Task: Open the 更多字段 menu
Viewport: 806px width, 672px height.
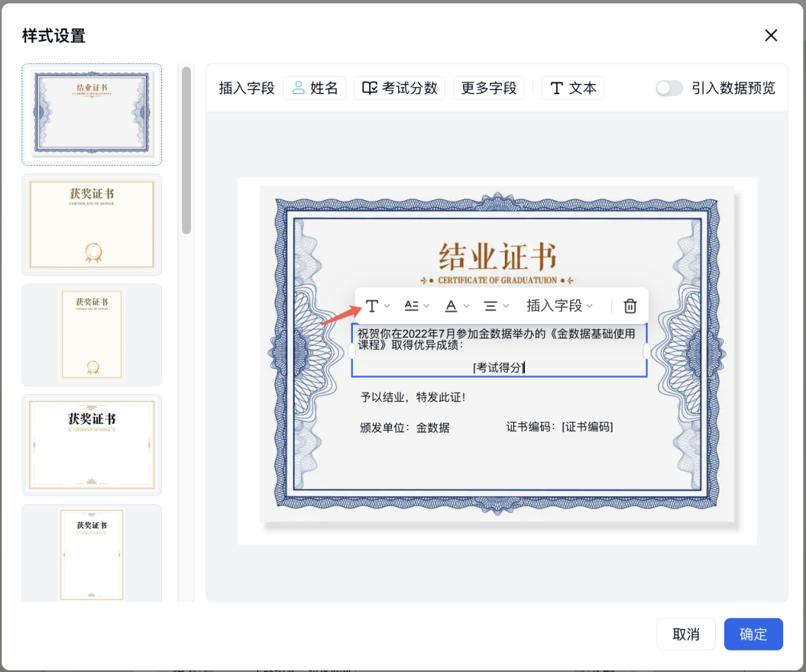Action: (489, 88)
